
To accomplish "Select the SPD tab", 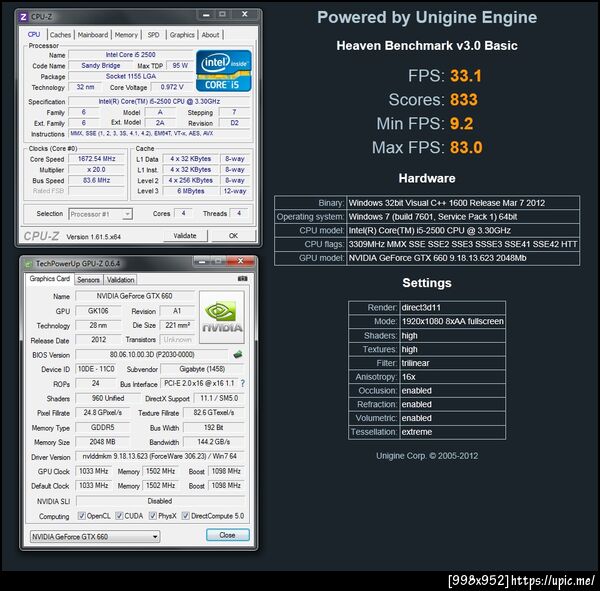I will point(153,35).
